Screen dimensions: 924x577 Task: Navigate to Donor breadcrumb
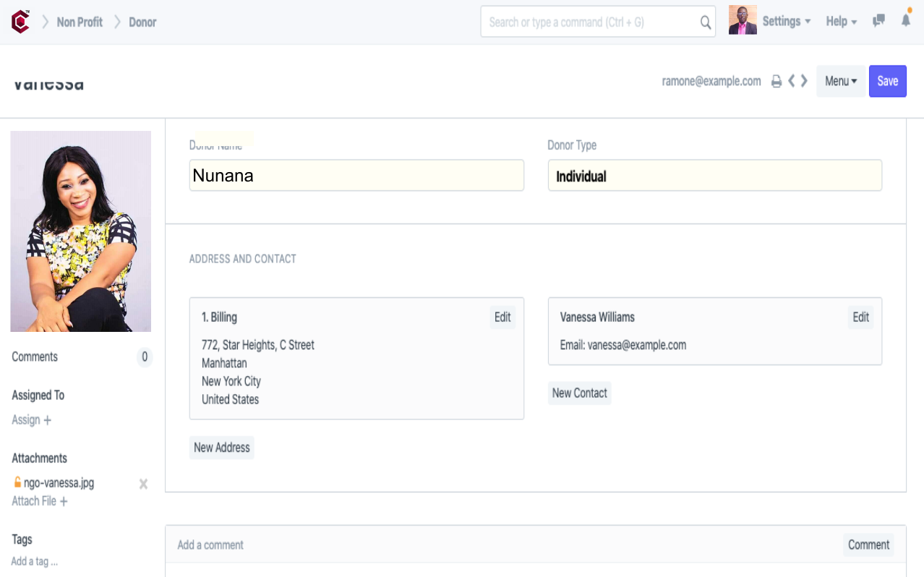[x=142, y=22]
